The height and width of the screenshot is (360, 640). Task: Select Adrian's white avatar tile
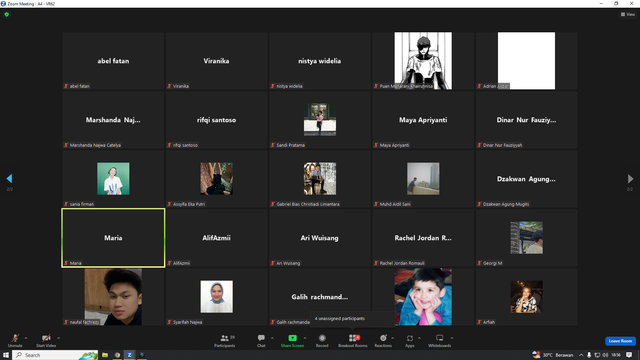coord(527,61)
